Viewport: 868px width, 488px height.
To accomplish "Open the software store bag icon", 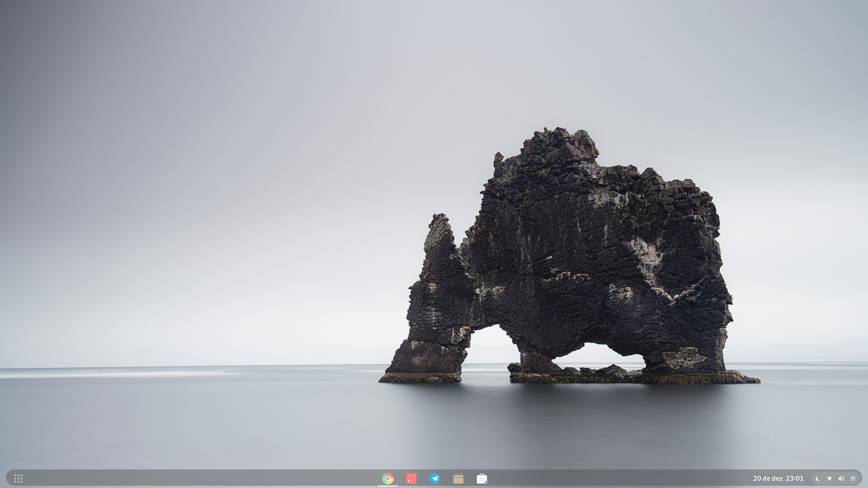I will pyautogui.click(x=481, y=478).
